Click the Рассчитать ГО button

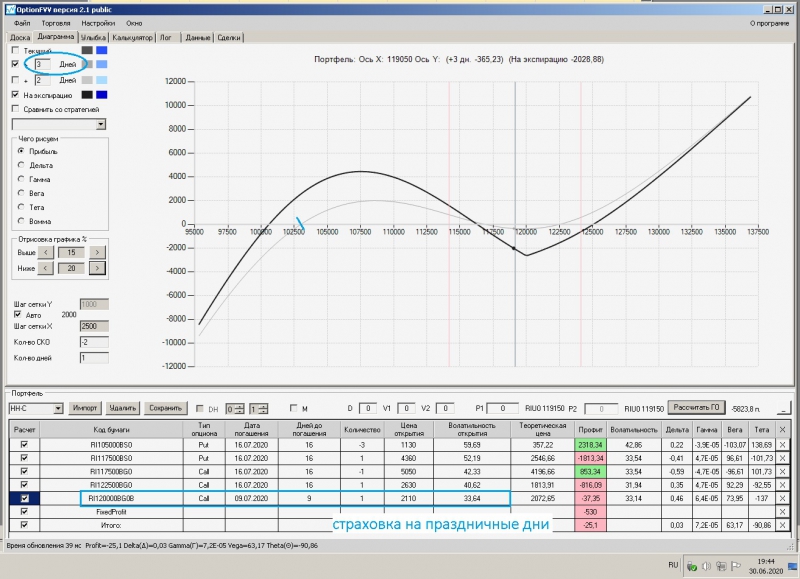click(696, 408)
